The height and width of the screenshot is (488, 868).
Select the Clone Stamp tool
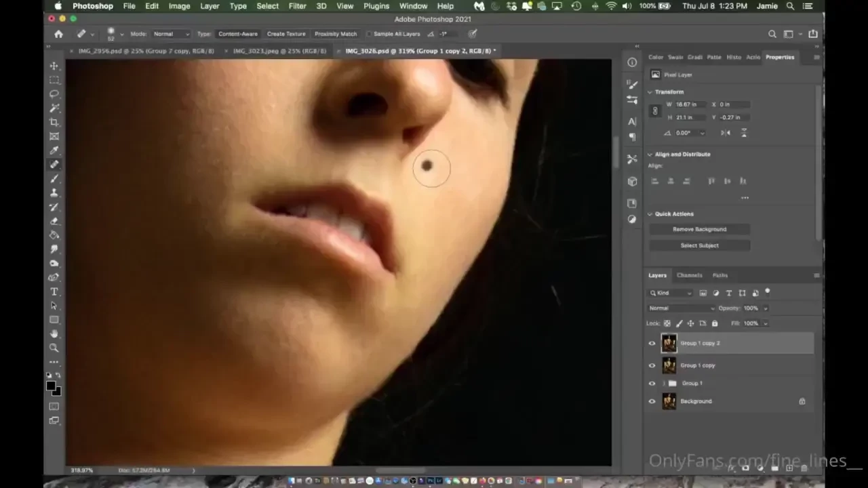point(54,193)
